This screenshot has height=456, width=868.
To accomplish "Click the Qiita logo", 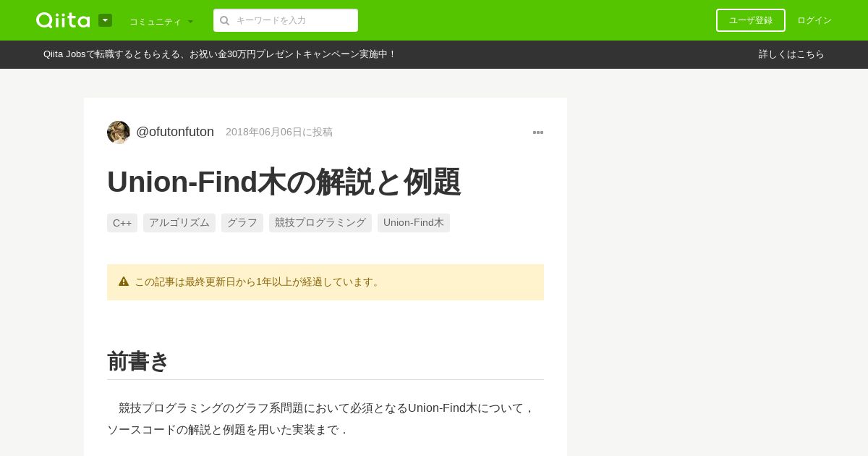I will pyautogui.click(x=63, y=20).
